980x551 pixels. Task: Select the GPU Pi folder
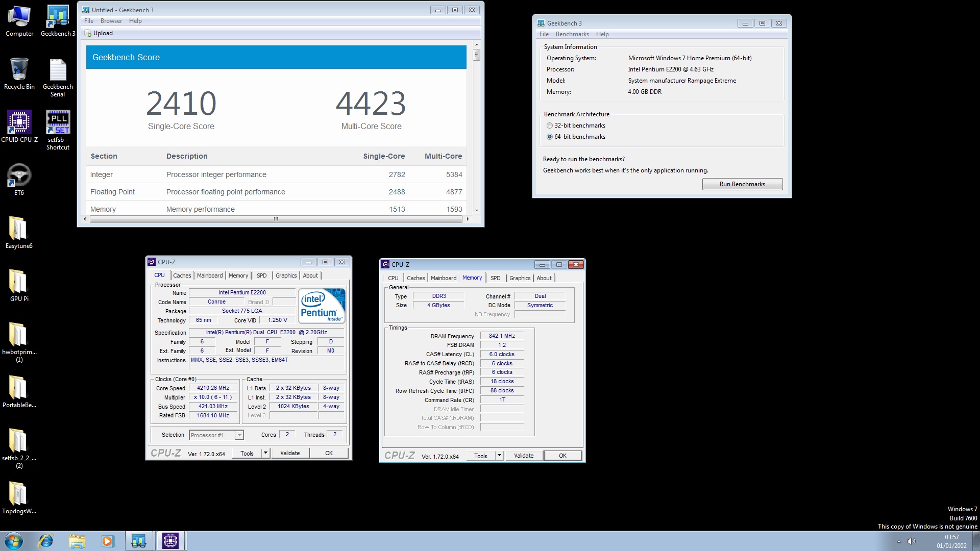pyautogui.click(x=19, y=286)
